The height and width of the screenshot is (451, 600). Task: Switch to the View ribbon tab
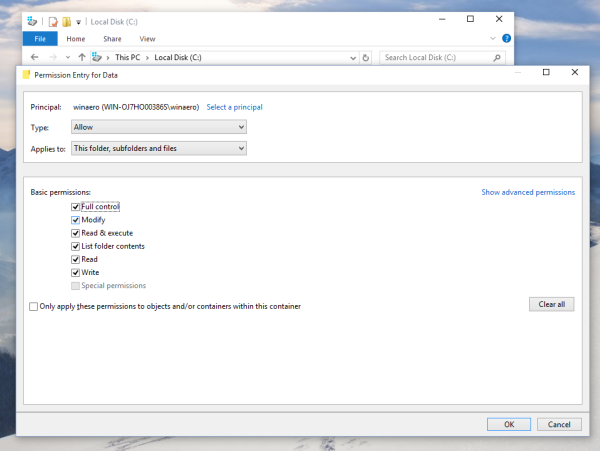tap(147, 39)
